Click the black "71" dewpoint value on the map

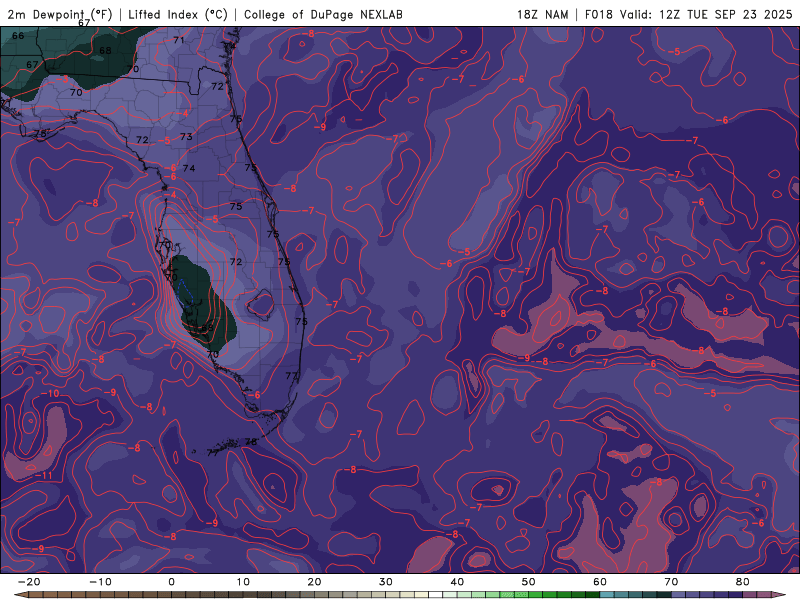(x=179, y=40)
